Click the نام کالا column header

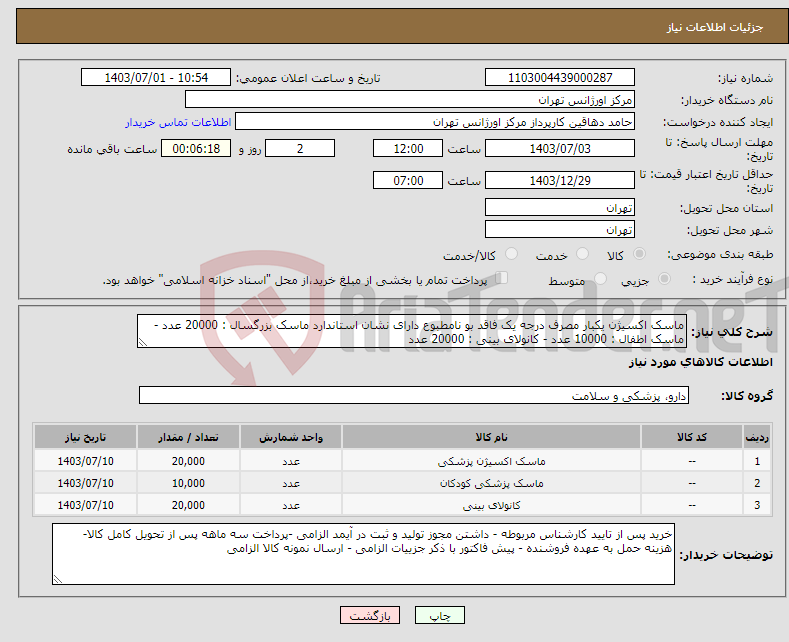tap(491, 437)
